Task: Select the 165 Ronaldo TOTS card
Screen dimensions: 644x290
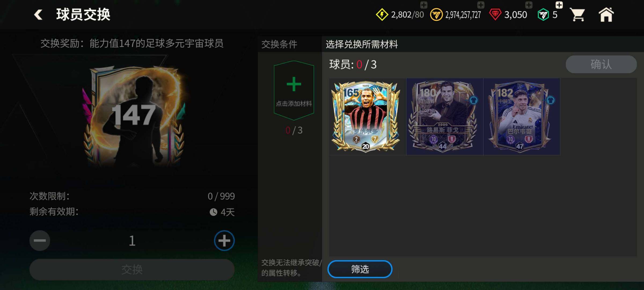Action: click(366, 117)
